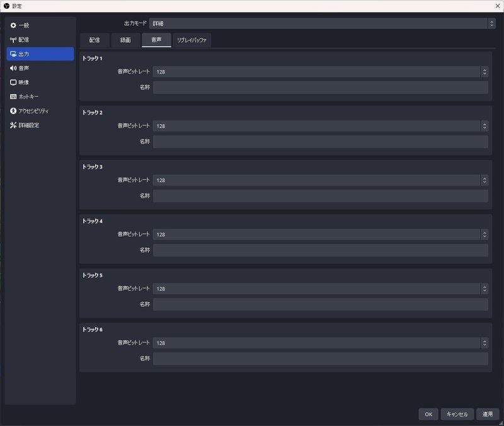This screenshot has width=504, height=426.
Task: Open the 一般 settings gear icon
Action: 13,25
